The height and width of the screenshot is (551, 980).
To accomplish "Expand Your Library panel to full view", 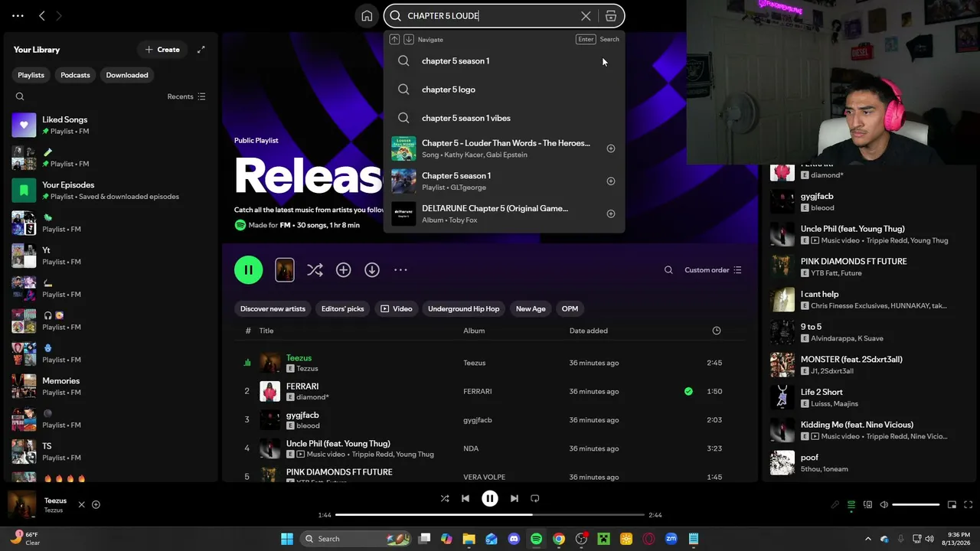I will pos(201,50).
